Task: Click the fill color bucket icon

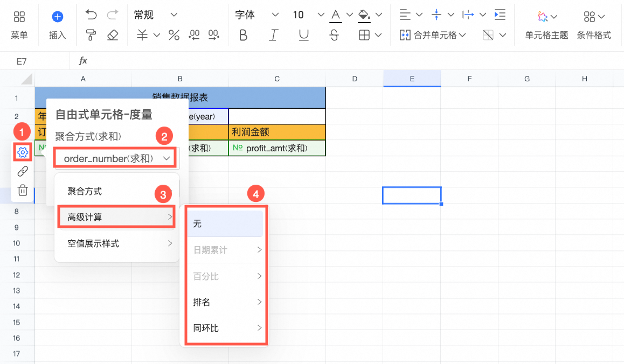Action: click(364, 16)
